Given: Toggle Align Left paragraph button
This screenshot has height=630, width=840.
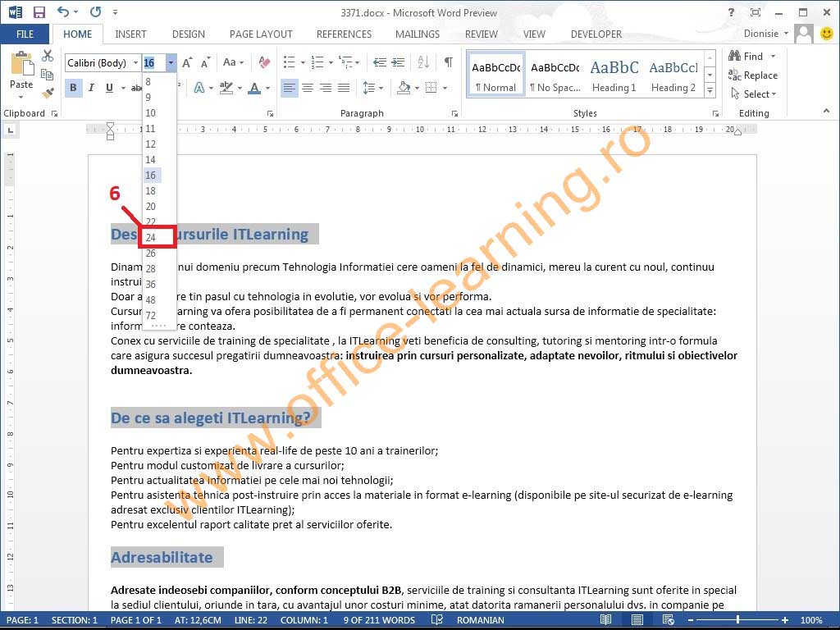Looking at the screenshot, I should (290, 88).
